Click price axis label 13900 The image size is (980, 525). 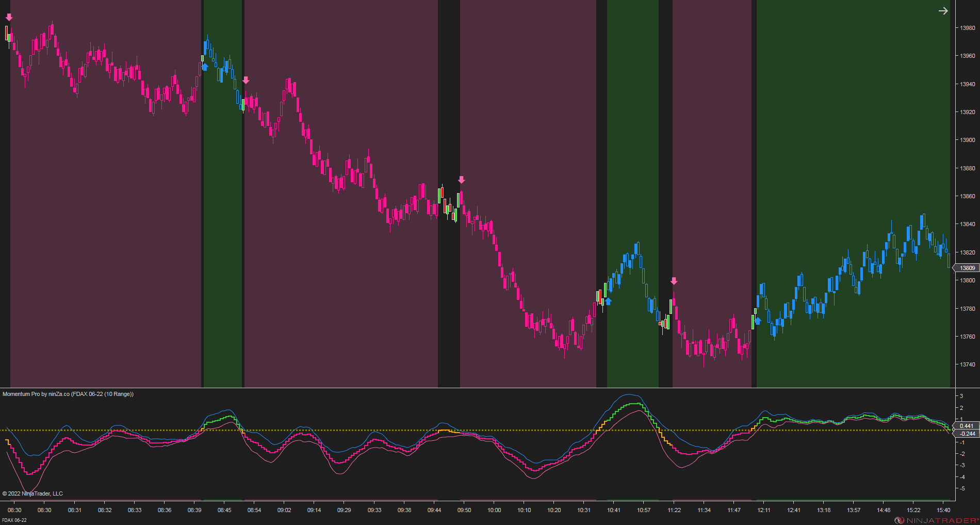968,140
